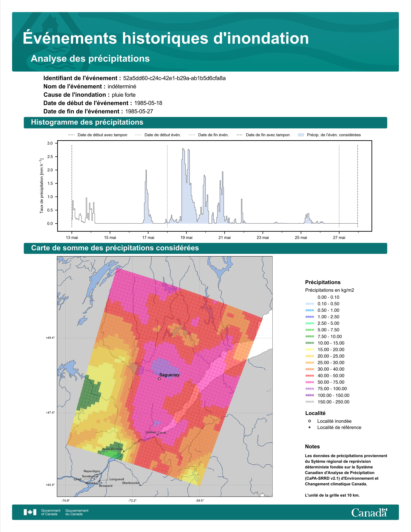Click the 'Sherbrooke' label on the map
This screenshot has height=532, width=411.
tap(131, 483)
